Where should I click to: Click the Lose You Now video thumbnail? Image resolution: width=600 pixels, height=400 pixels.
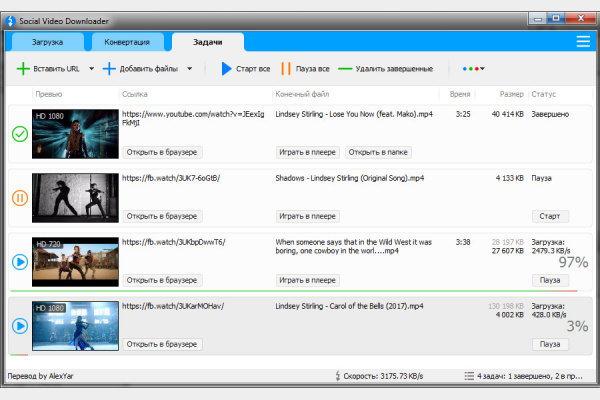click(75, 134)
